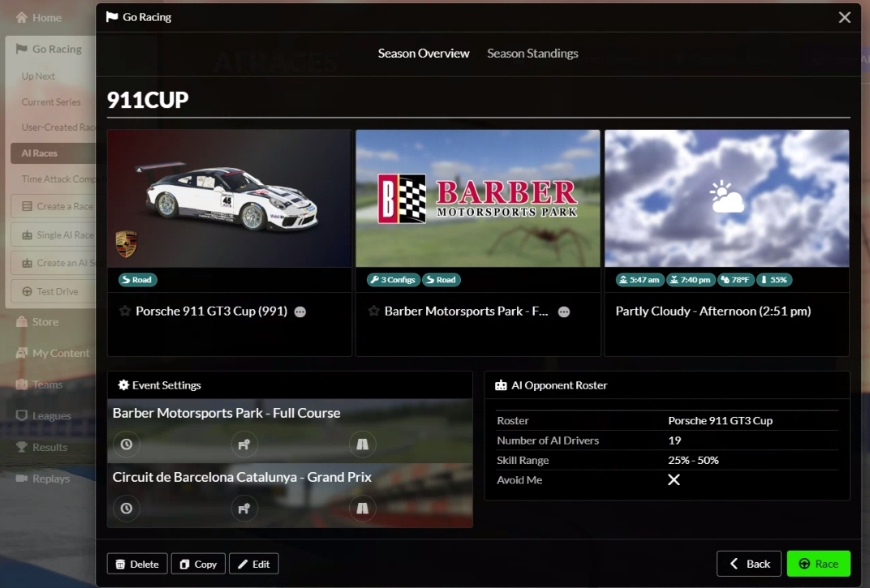Viewport: 870px width, 588px height.
Task: Click the AI Opponent Roster robot icon
Action: click(501, 385)
